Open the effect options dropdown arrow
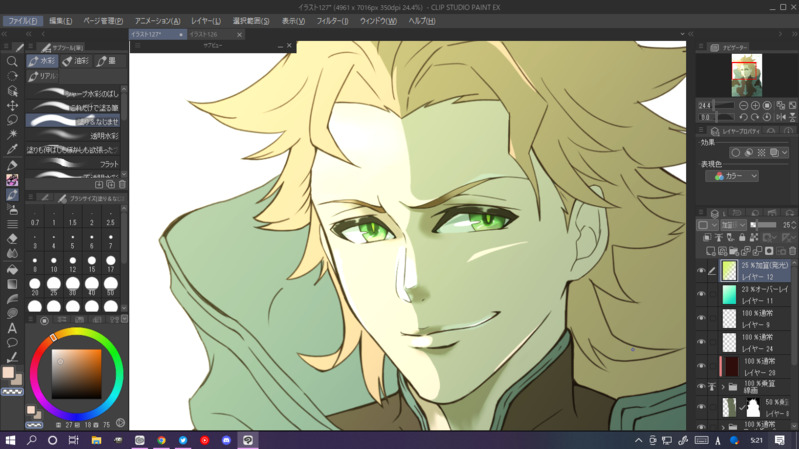 pyautogui.click(x=785, y=152)
